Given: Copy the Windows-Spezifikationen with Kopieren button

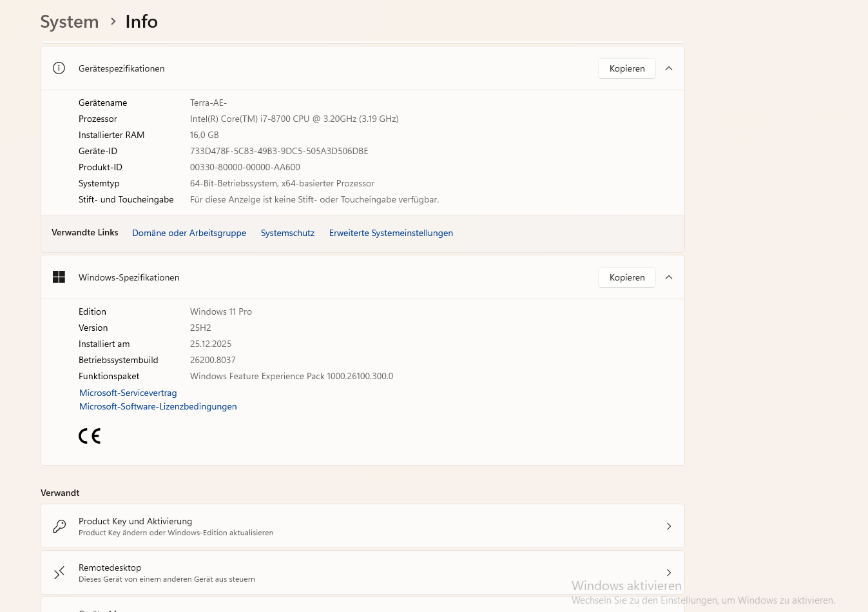Looking at the screenshot, I should pyautogui.click(x=626, y=277).
